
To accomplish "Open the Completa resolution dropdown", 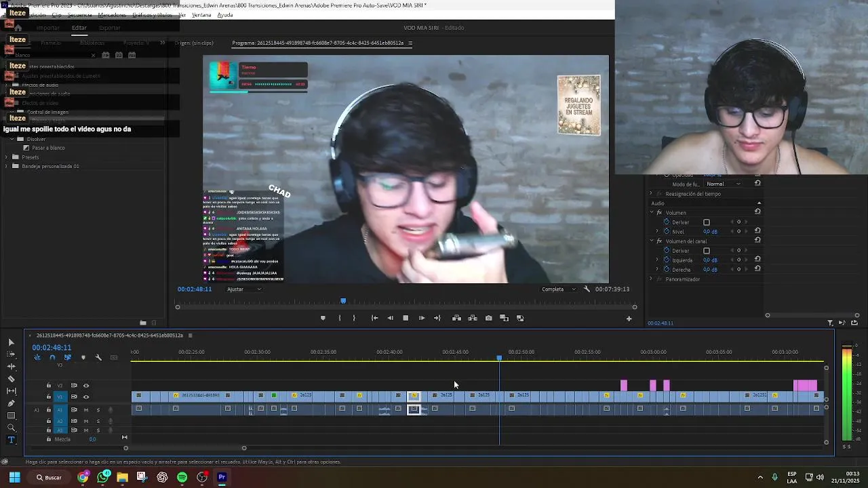I will [559, 289].
